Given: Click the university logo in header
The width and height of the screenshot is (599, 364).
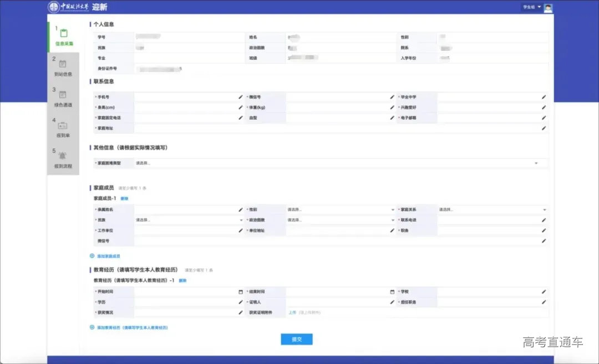Looking at the screenshot, I should [x=54, y=7].
